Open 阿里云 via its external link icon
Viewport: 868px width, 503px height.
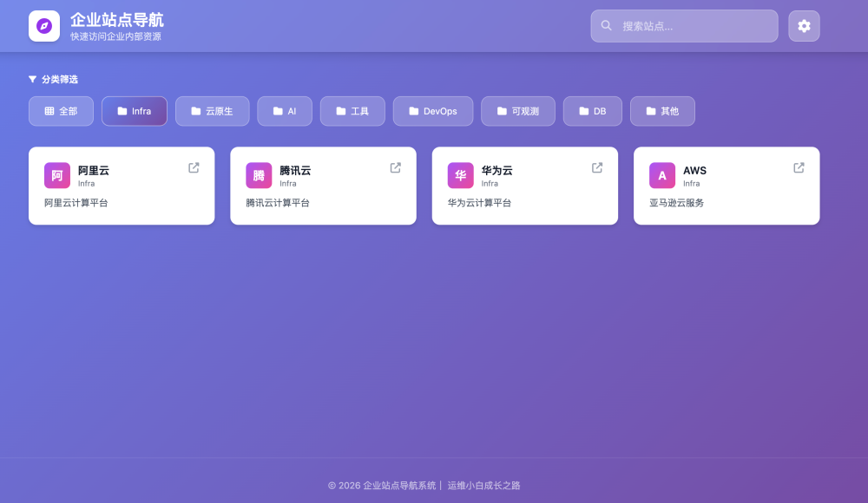(193, 167)
